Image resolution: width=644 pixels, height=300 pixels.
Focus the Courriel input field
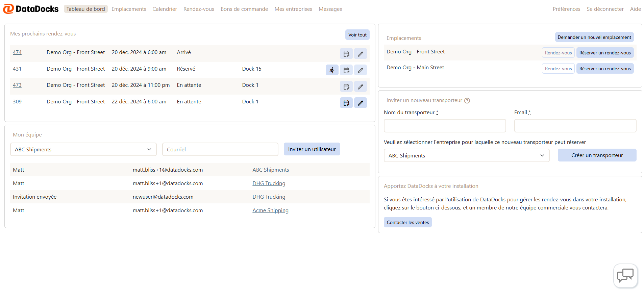tap(220, 149)
